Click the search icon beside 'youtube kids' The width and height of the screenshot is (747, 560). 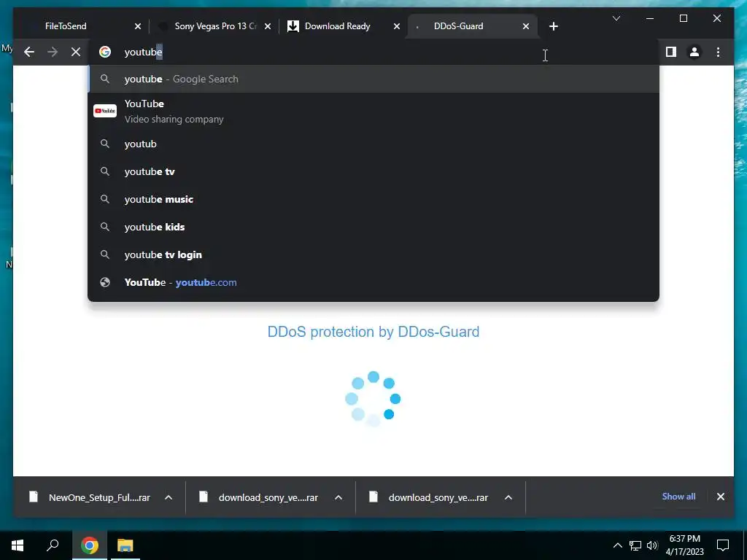pyautogui.click(x=105, y=227)
